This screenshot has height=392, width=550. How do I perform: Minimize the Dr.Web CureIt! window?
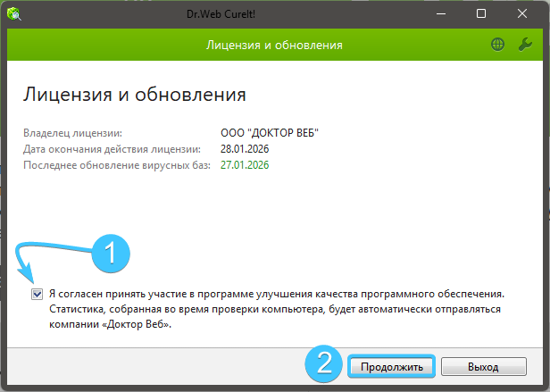pyautogui.click(x=440, y=14)
